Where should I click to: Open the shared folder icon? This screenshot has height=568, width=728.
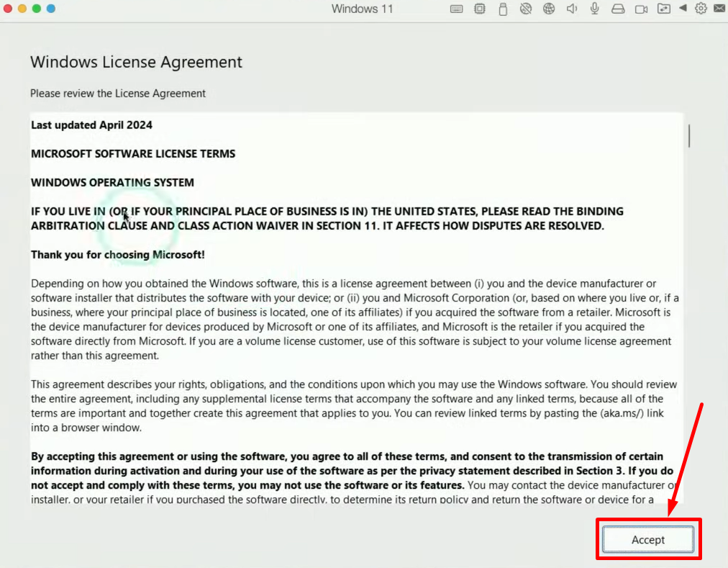[x=664, y=9]
